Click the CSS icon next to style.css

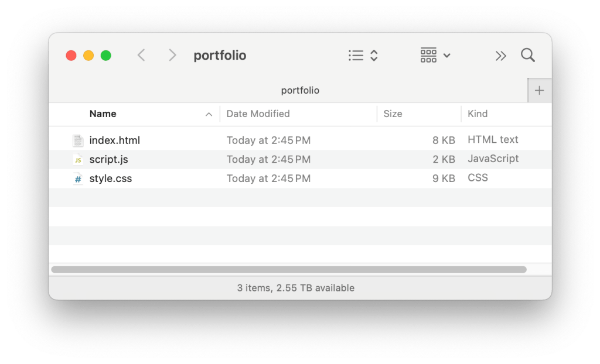click(79, 178)
